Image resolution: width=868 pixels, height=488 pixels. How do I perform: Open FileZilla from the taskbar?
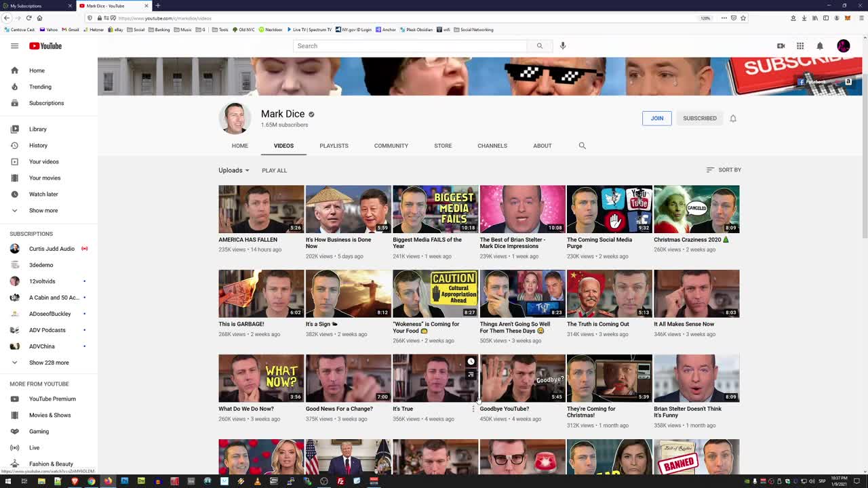[x=340, y=481]
